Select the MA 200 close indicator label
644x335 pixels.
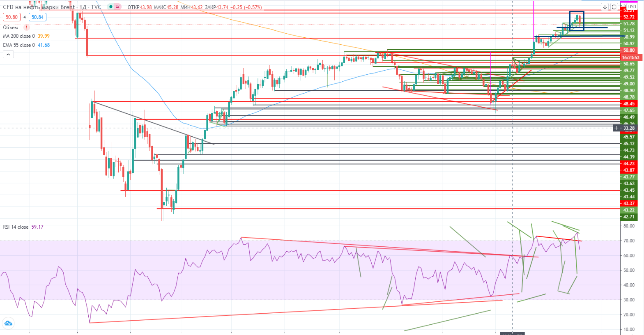19,36
